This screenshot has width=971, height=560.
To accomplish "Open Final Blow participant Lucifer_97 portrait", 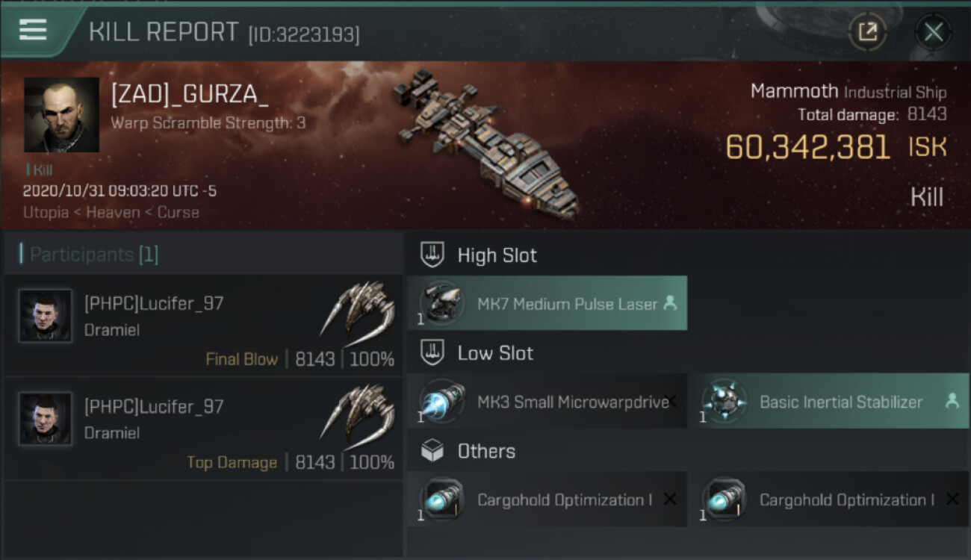I will (46, 316).
